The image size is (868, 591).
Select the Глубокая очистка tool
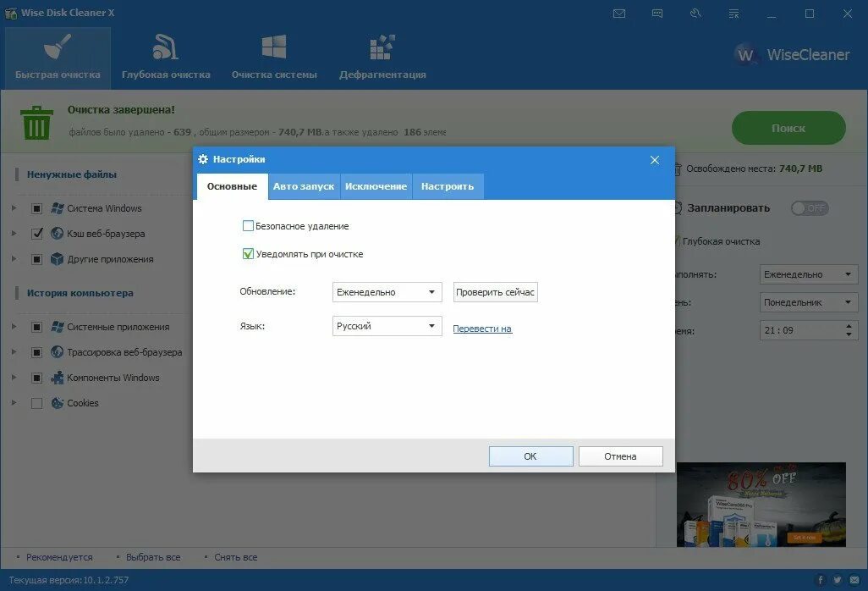pyautogui.click(x=166, y=57)
